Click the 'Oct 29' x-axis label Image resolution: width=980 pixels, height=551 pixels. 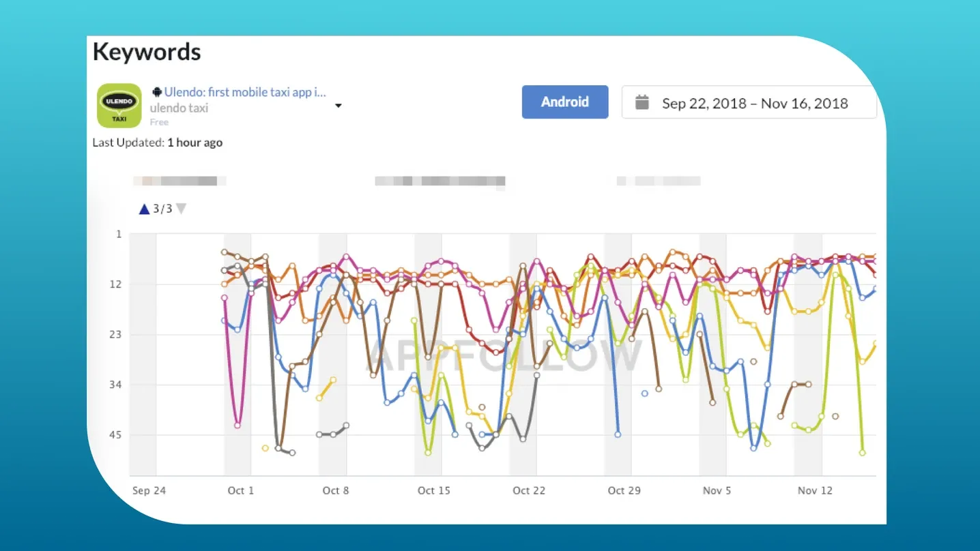point(624,490)
